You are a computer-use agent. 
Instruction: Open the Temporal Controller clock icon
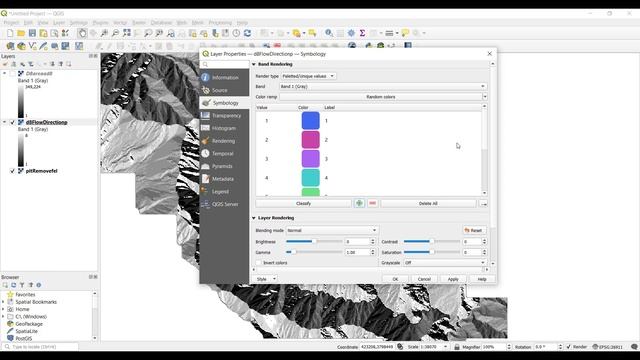point(236,33)
